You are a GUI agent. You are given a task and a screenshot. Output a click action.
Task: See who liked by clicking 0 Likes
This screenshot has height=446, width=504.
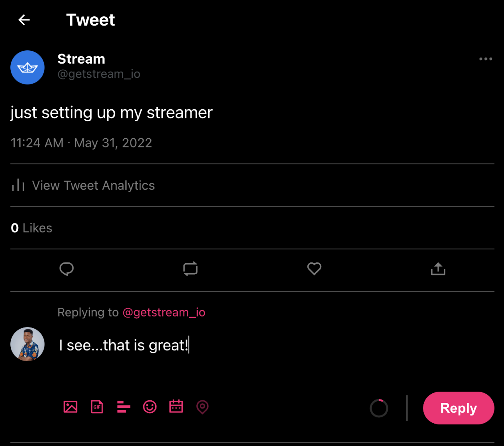click(31, 228)
